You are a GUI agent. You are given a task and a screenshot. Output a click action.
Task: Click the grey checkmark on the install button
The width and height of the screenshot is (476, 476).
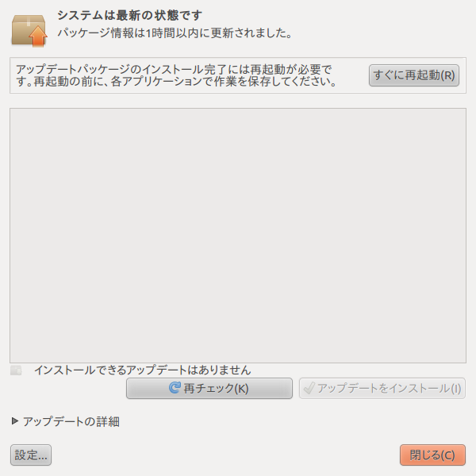309,388
